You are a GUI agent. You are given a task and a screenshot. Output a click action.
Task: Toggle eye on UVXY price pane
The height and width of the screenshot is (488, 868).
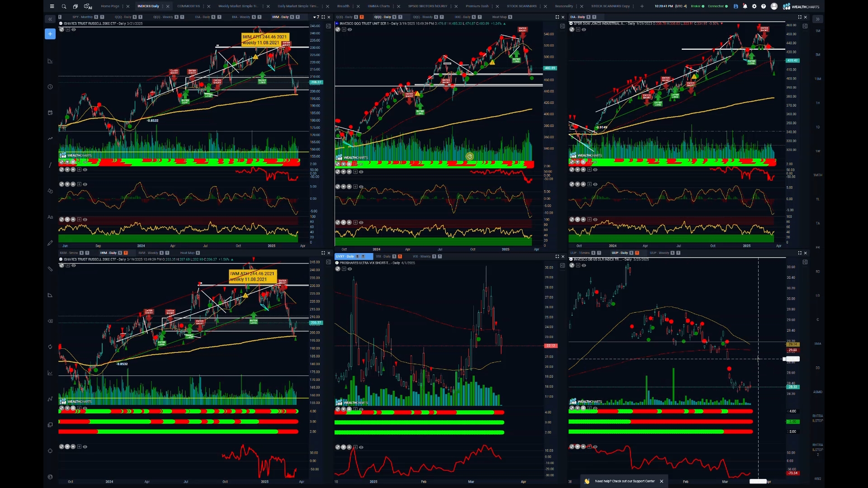point(350,269)
